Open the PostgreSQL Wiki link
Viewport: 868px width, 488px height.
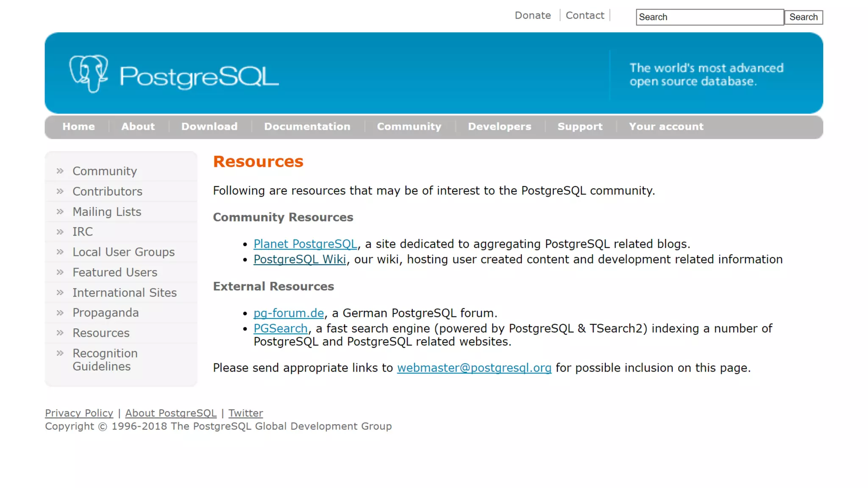coord(300,259)
